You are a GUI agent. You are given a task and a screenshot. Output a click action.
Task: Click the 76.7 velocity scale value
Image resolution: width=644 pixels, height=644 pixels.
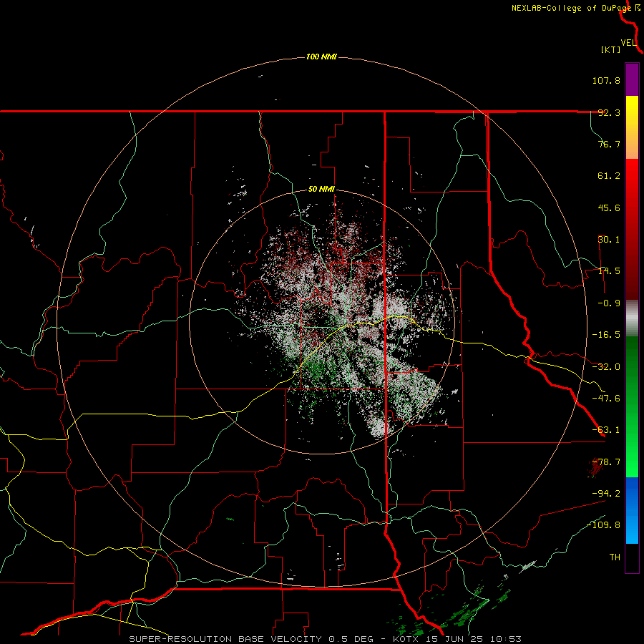pyautogui.click(x=609, y=144)
